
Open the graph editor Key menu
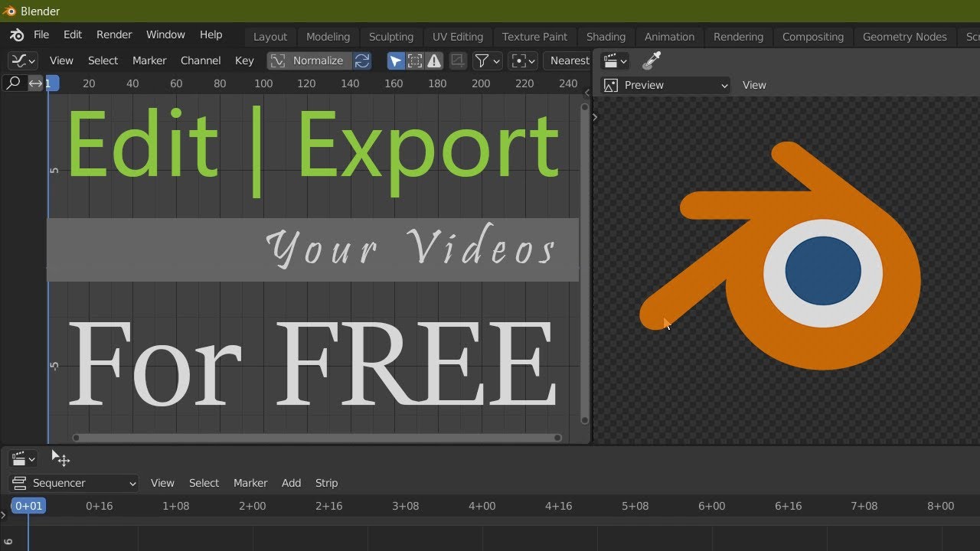tap(244, 60)
